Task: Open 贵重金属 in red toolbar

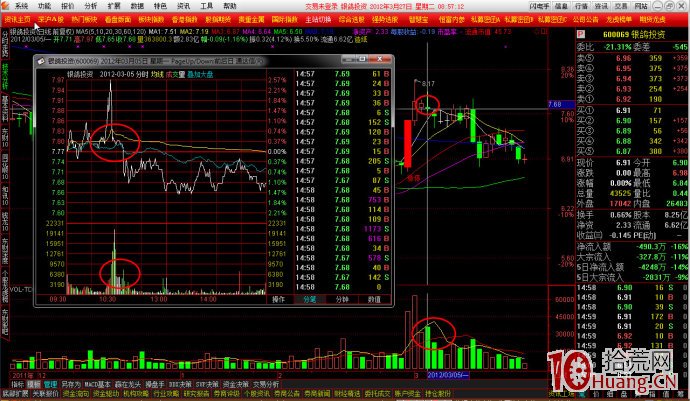Action: [x=251, y=19]
